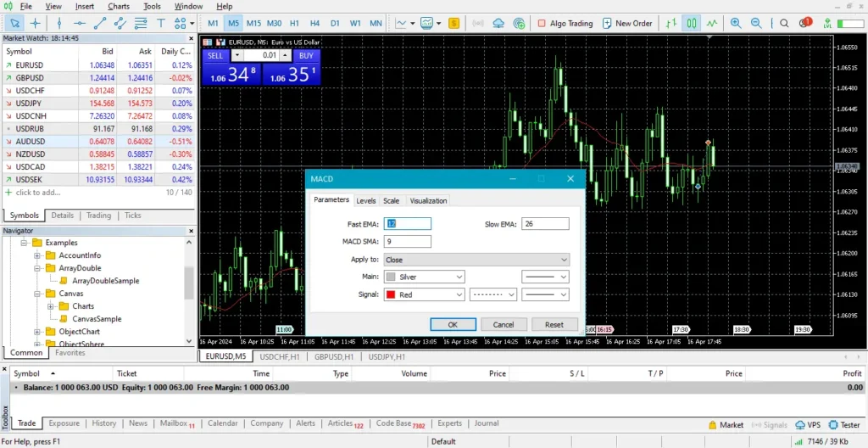
Task: Open the Signal line width dropdown
Action: coord(545,295)
